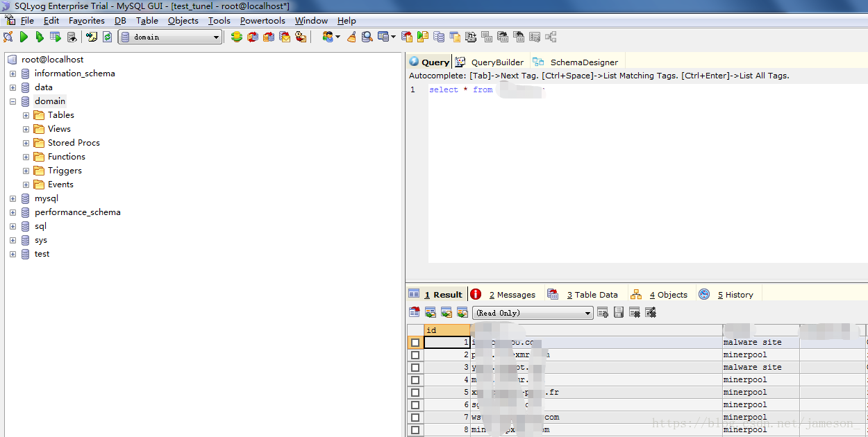The width and height of the screenshot is (868, 437).
Task: Expand the Triggers folder
Action: click(26, 171)
